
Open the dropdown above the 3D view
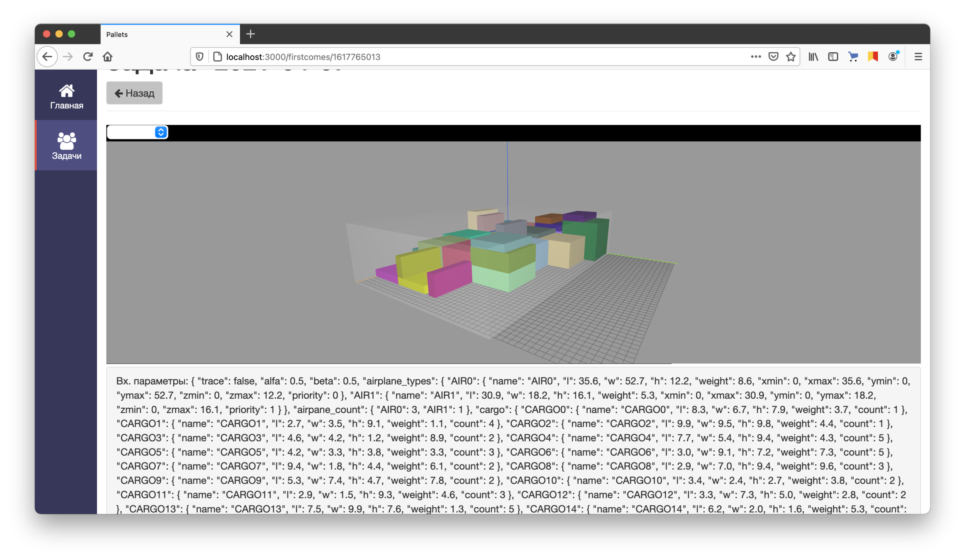point(137,132)
